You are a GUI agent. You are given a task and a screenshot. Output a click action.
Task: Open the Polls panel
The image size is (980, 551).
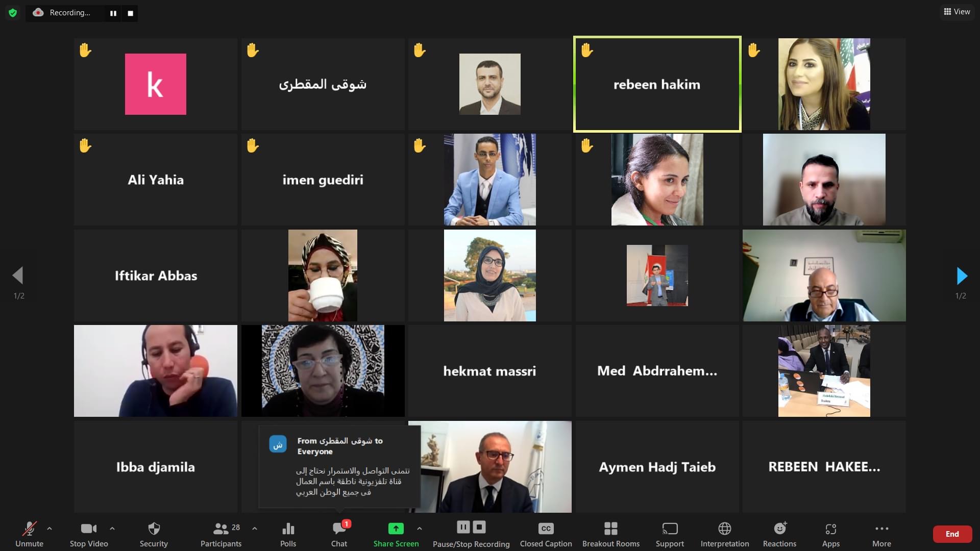click(288, 534)
